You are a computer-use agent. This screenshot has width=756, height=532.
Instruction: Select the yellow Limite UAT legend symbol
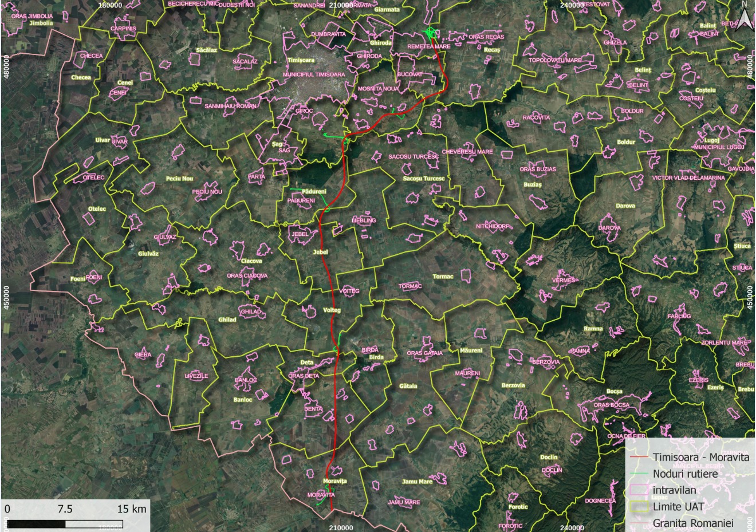pyautogui.click(x=639, y=507)
